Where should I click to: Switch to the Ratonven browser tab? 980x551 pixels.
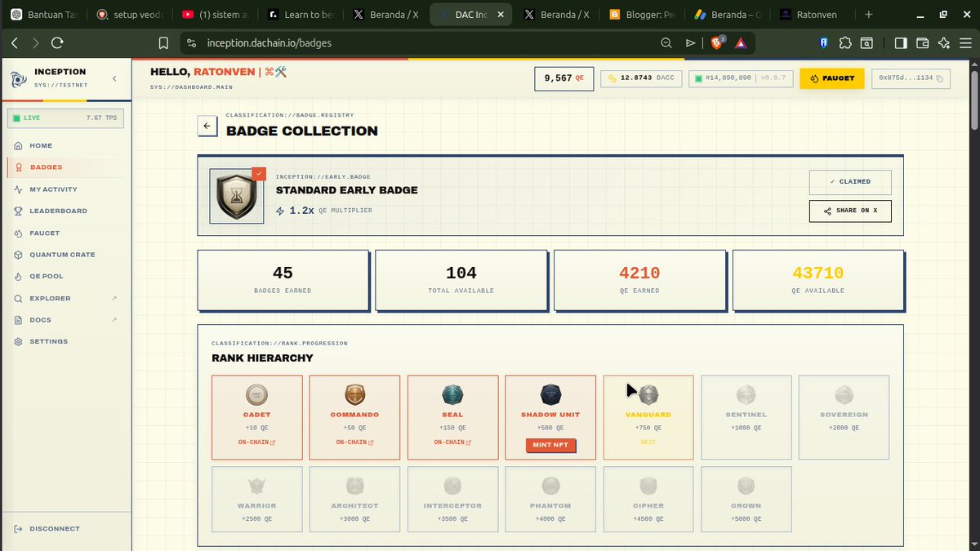point(813,15)
